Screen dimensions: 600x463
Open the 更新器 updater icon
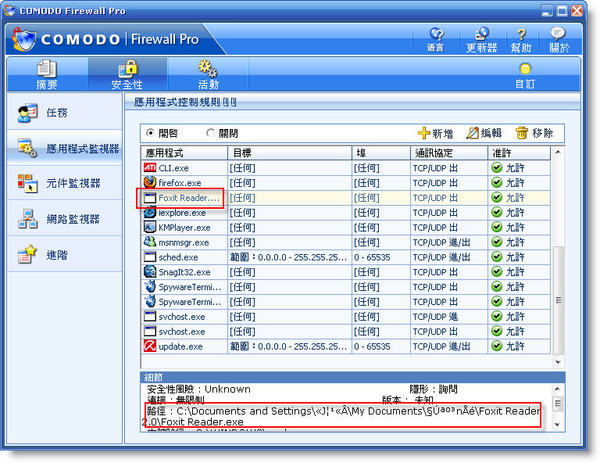coord(482,34)
